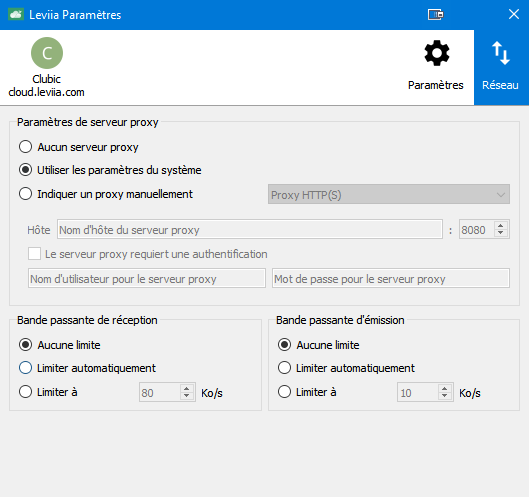Image resolution: width=529 pixels, height=497 pixels.
Task: Click the Leviia cloud logo in title bar
Action: (x=16, y=15)
